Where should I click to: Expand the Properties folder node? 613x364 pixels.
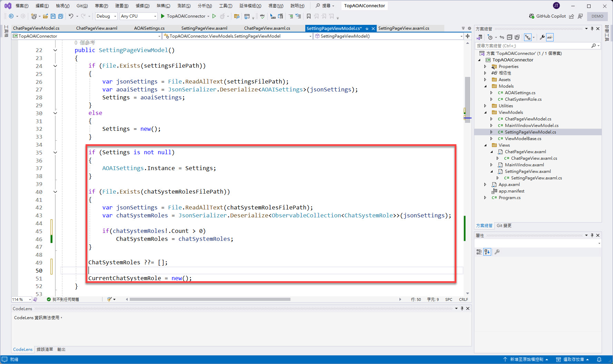pos(485,67)
